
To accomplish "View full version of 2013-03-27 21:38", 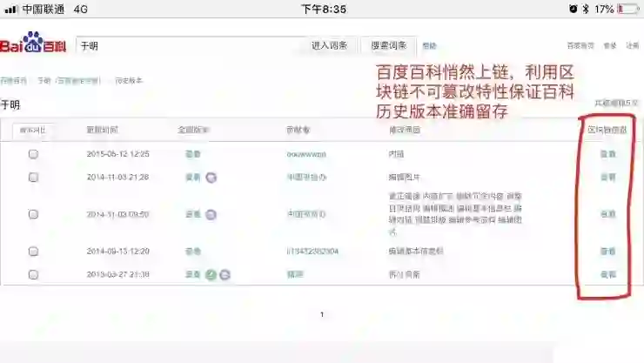I will tap(192, 274).
